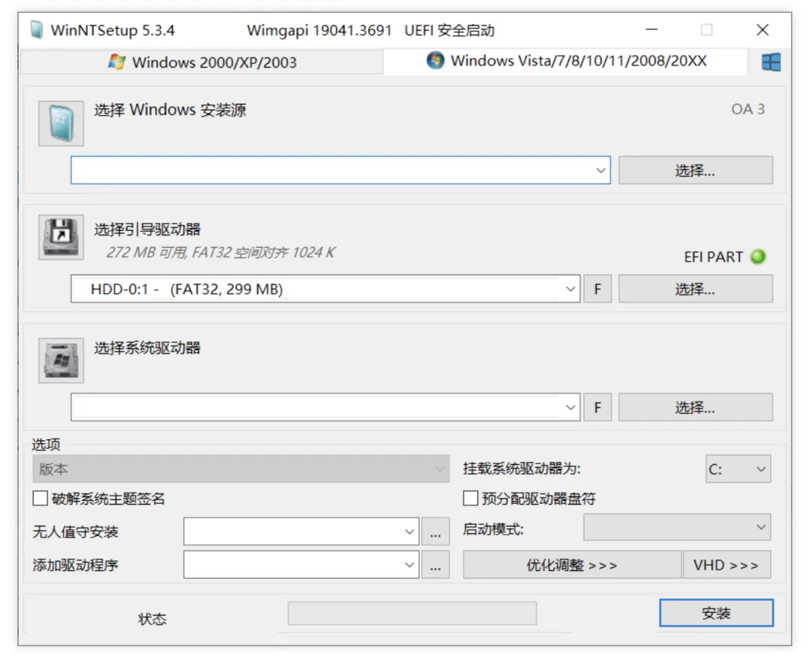The image size is (812, 656).
Task: Expand the 无人值守安装 dropdown
Action: [x=409, y=532]
